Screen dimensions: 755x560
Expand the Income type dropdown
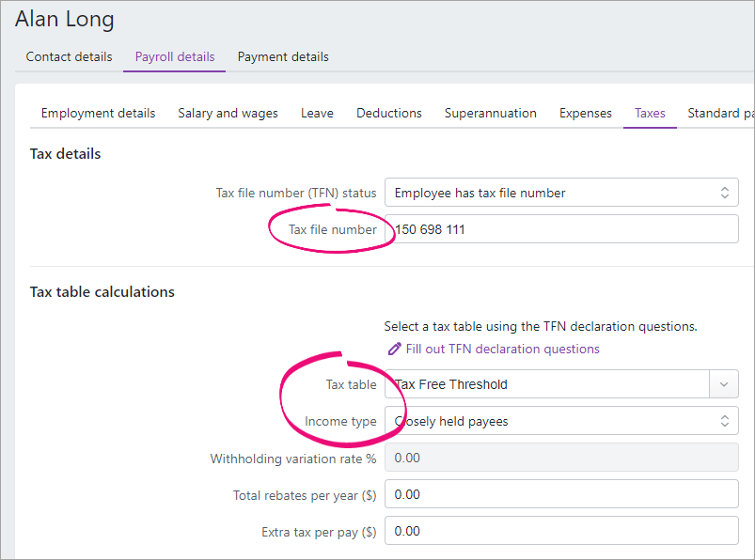(561, 421)
